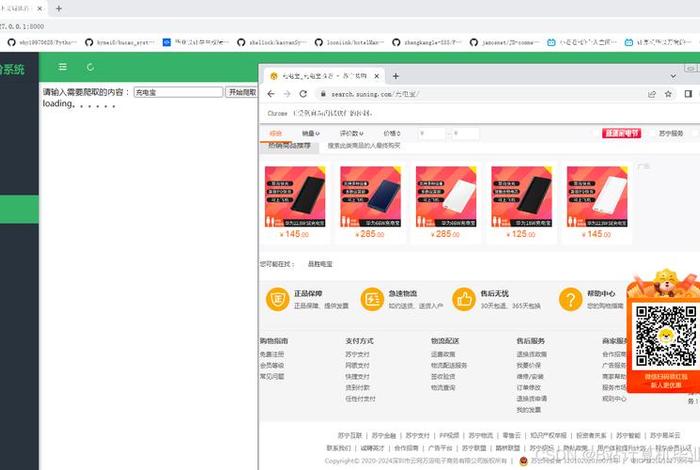The image size is (700, 470).
Task: Open the last bilibili bookmark on the bar
Action: click(660, 42)
